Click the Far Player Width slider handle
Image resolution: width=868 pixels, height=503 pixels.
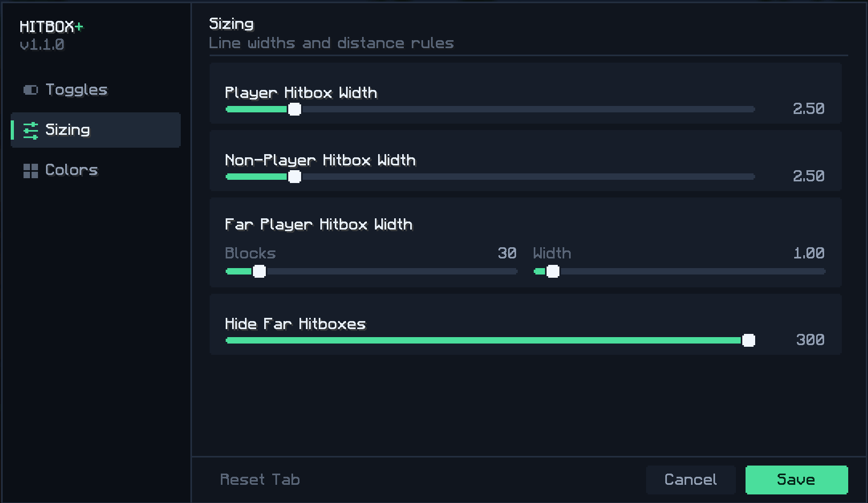tap(553, 271)
